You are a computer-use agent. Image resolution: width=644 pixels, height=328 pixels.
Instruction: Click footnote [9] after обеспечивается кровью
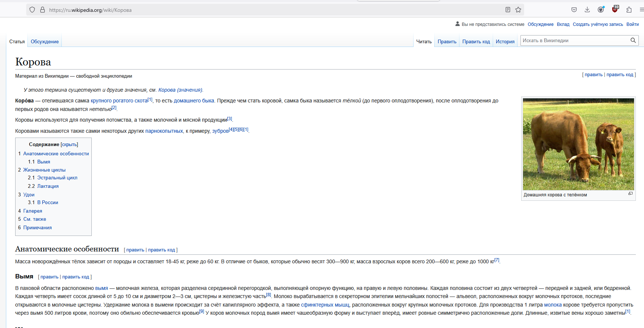202,311
